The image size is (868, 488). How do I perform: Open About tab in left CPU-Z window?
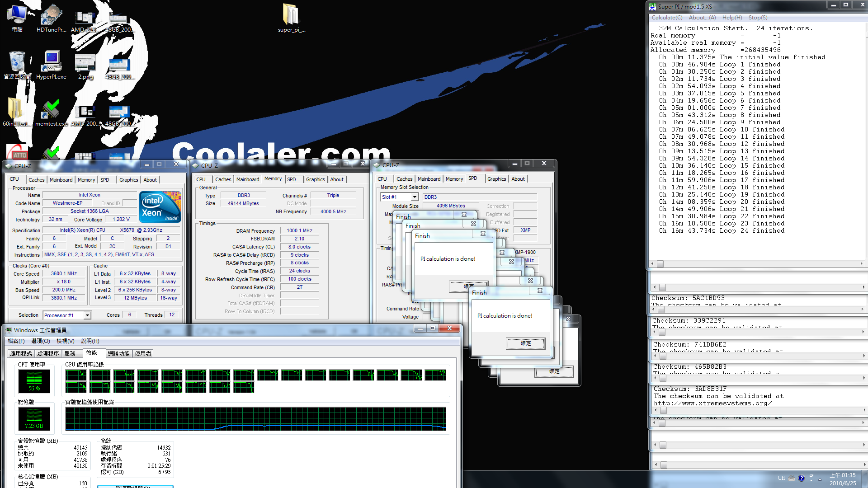(x=150, y=180)
